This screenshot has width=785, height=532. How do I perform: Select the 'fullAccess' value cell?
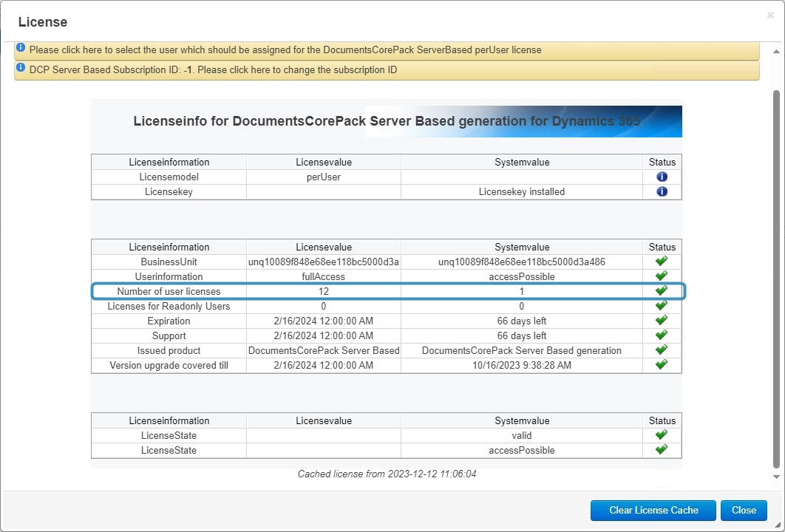click(x=324, y=277)
